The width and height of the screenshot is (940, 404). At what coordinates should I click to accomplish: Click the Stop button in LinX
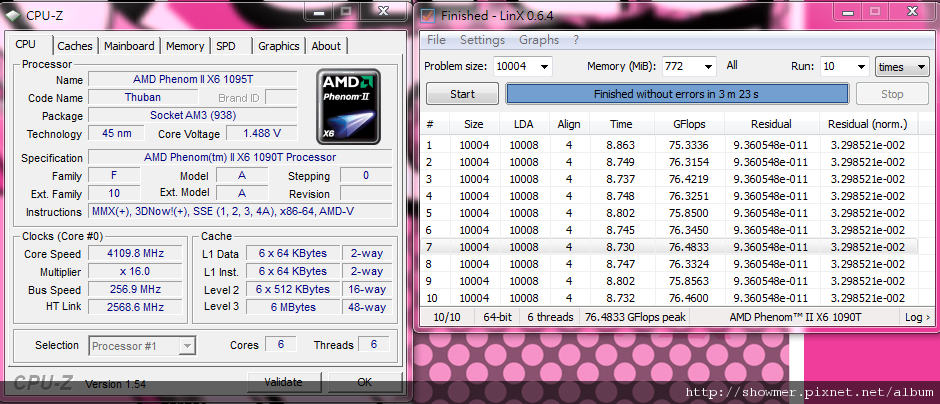click(892, 94)
